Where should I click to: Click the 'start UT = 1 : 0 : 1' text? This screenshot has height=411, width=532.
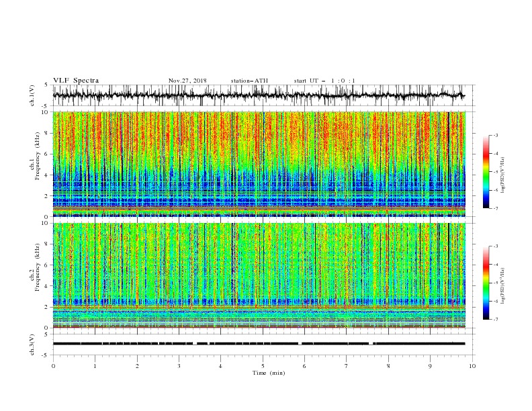pyautogui.click(x=324, y=81)
